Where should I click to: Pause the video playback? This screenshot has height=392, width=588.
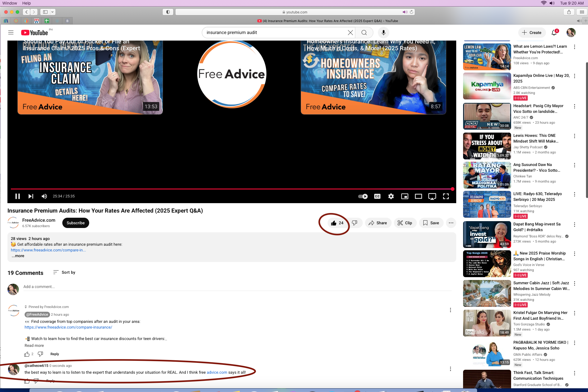pyautogui.click(x=17, y=196)
